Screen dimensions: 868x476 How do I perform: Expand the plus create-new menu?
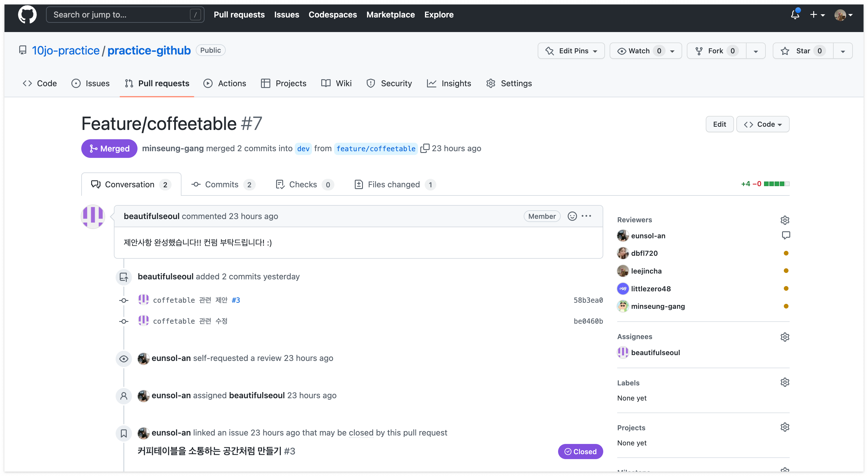pyautogui.click(x=817, y=15)
